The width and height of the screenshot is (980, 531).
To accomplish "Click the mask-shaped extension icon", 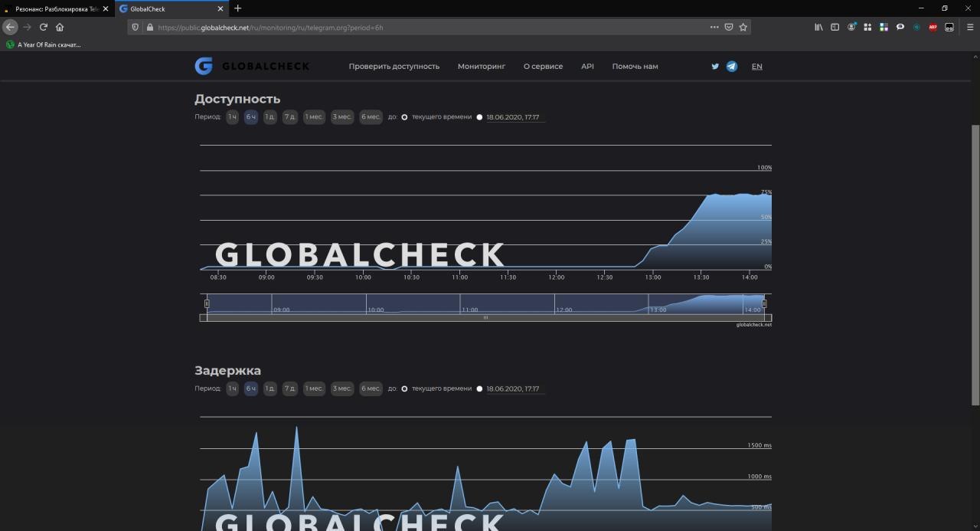I will coord(949,27).
